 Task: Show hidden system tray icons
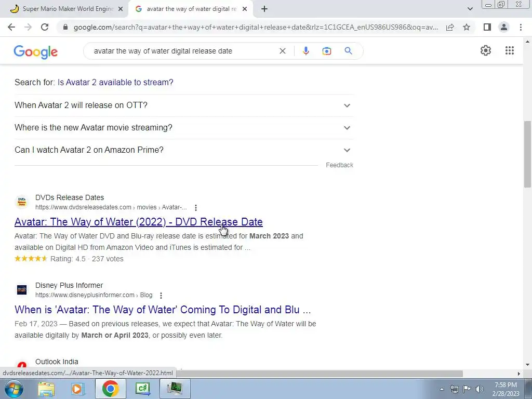pyautogui.click(x=442, y=389)
